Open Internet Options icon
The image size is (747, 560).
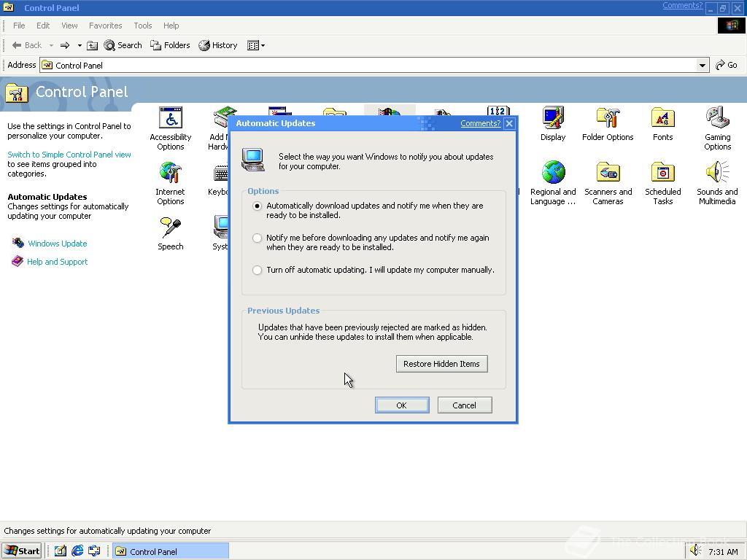(171, 183)
